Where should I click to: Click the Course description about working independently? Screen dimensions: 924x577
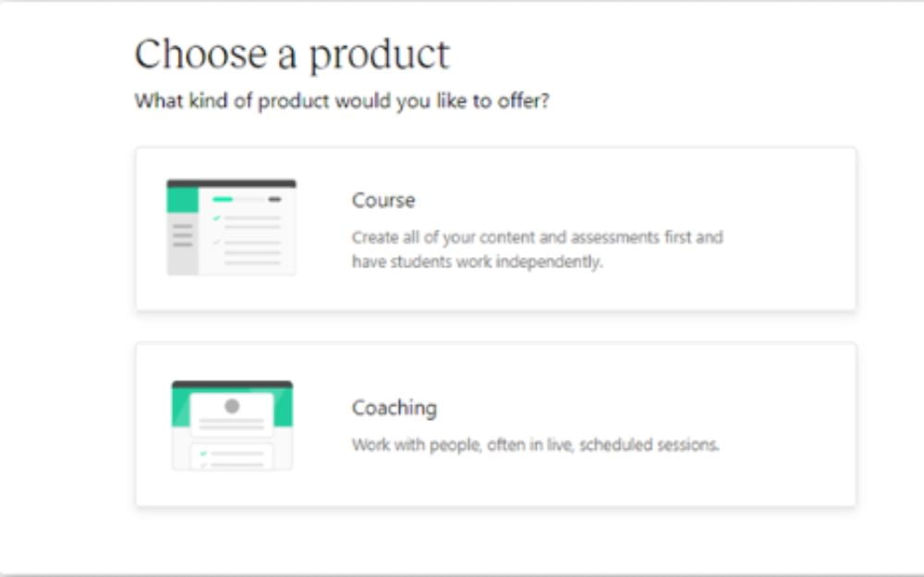click(x=538, y=250)
